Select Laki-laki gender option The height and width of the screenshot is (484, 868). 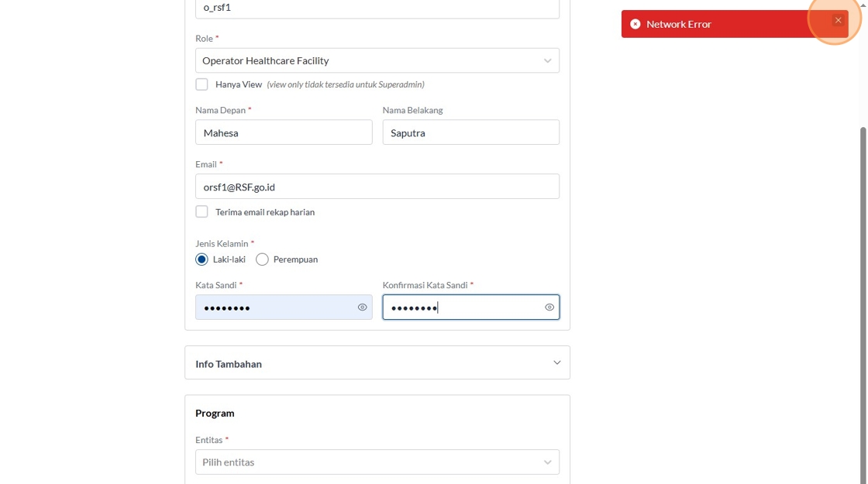[x=201, y=259]
